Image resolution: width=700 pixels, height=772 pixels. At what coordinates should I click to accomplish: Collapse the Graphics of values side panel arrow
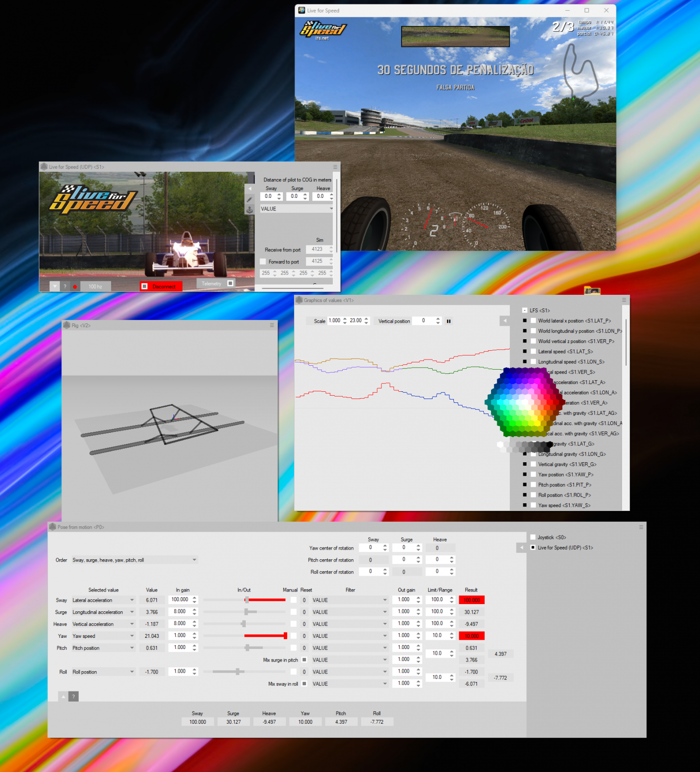(x=505, y=321)
